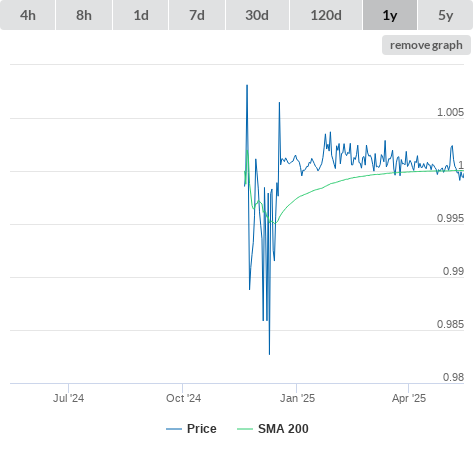The height and width of the screenshot is (455, 474).
Task: Select the 4h time range tab
Action: (x=28, y=15)
